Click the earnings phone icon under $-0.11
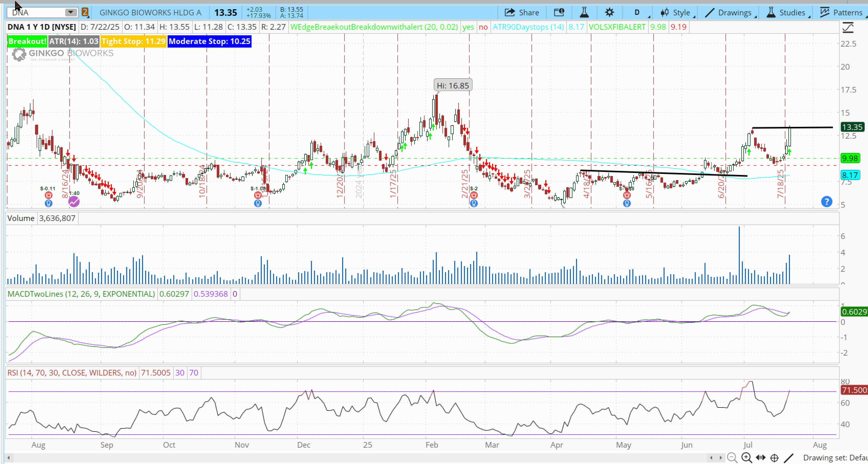Viewport: 868px width, 464px height. (48, 195)
